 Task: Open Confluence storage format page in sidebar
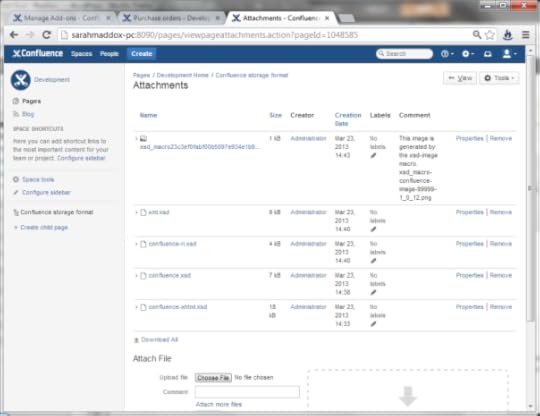57,212
